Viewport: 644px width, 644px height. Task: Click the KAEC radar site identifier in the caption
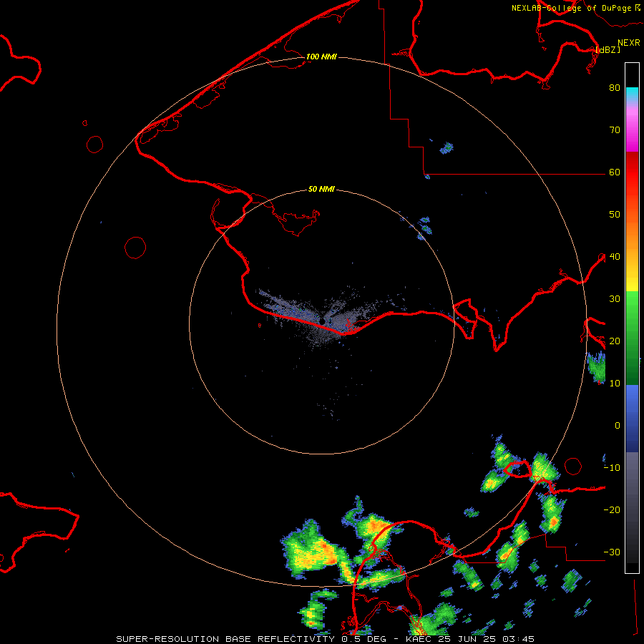[419, 639]
